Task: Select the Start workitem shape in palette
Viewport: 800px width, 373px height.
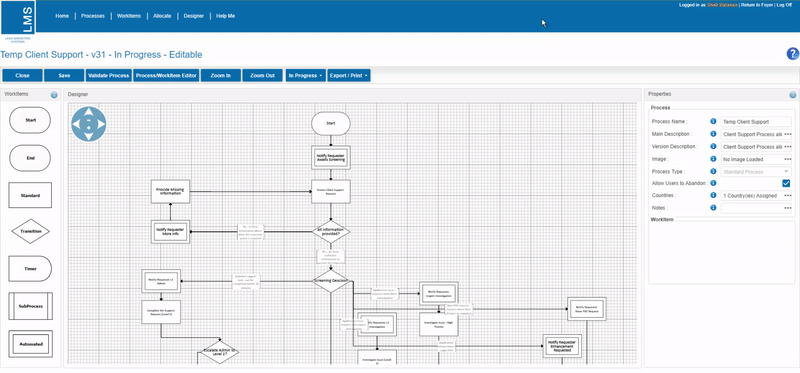Action: coord(30,120)
